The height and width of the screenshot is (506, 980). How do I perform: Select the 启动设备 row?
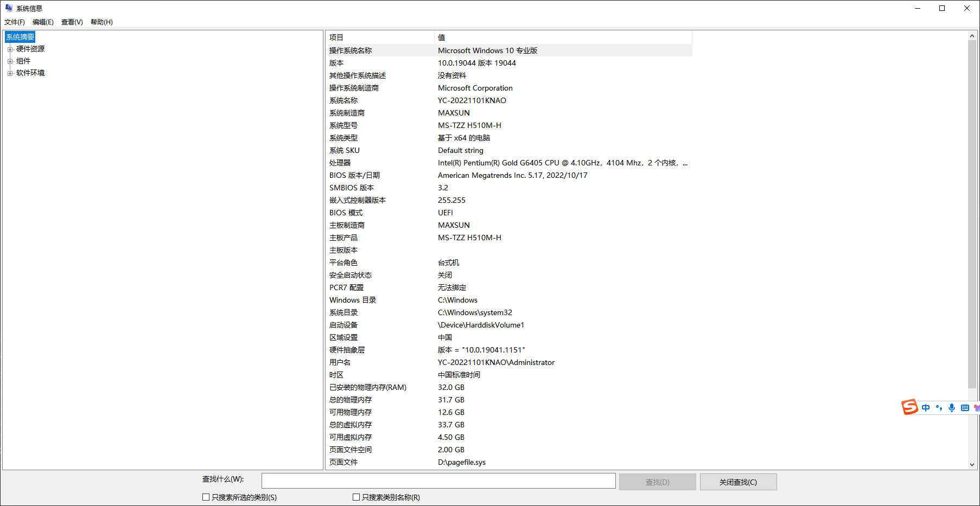[509, 325]
